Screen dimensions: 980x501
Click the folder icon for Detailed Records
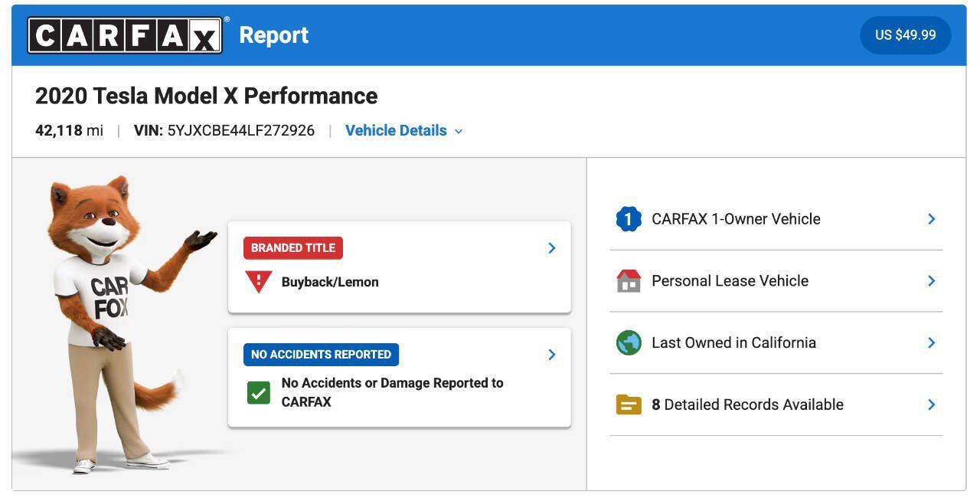[629, 404]
